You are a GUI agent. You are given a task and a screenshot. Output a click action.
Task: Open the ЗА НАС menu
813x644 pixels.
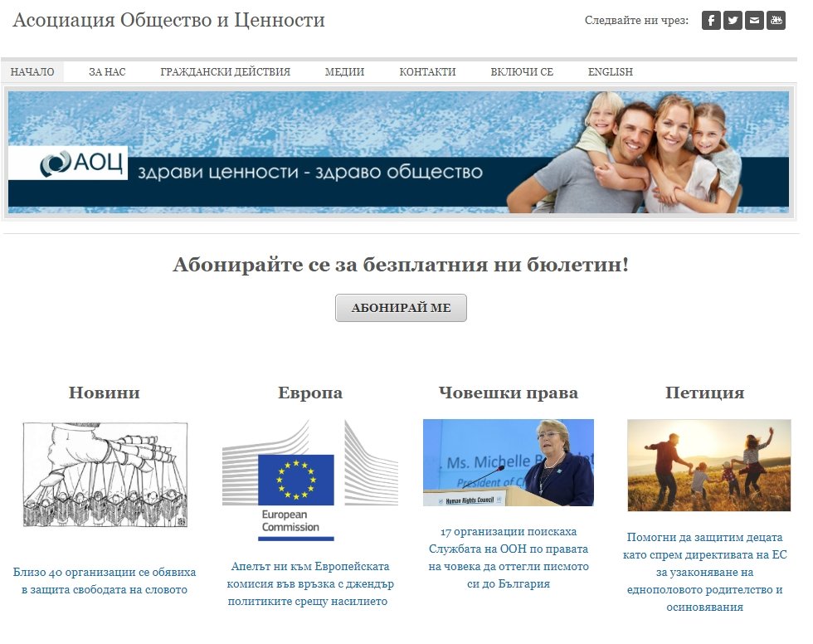tap(107, 72)
